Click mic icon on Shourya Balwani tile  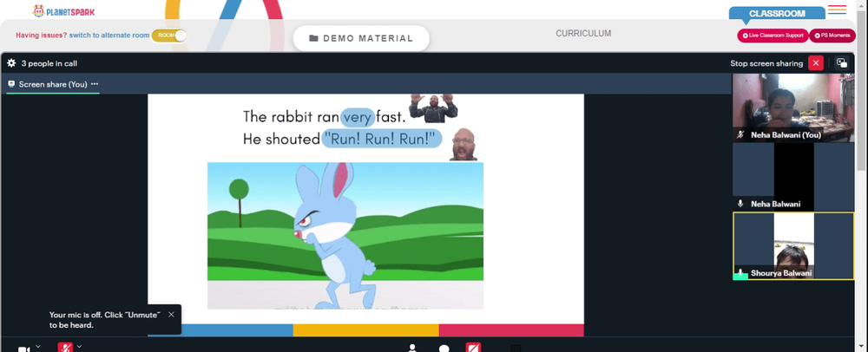[x=740, y=273]
